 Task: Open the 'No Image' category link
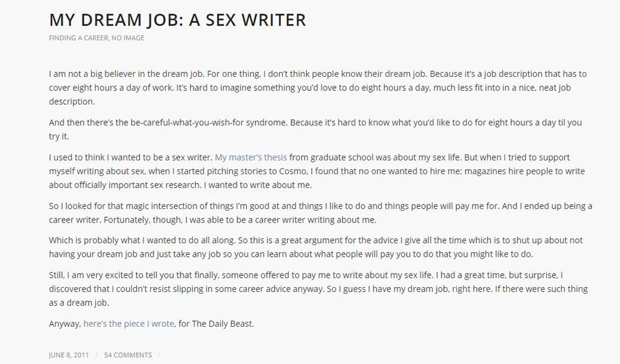click(128, 38)
